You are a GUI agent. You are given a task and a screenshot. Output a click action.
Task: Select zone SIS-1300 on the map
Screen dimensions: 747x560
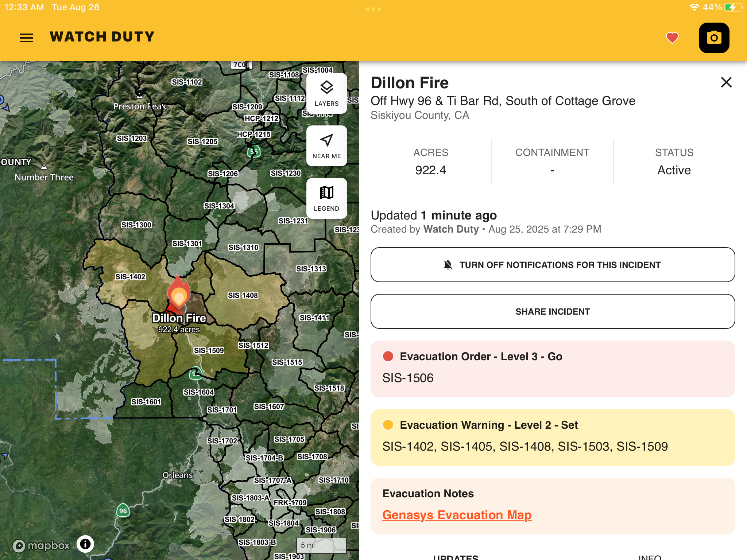pyautogui.click(x=136, y=225)
